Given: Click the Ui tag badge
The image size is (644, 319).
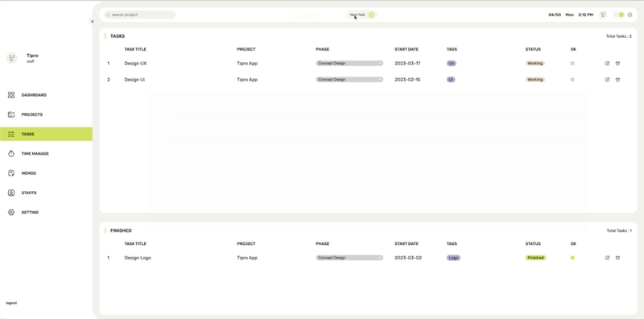Looking at the screenshot, I should pos(451,80).
